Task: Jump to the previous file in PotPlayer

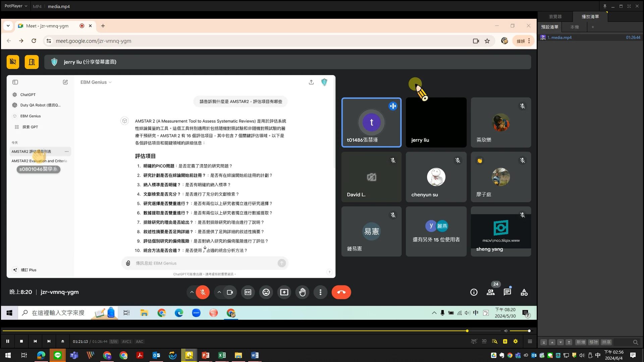Action: coord(35,341)
